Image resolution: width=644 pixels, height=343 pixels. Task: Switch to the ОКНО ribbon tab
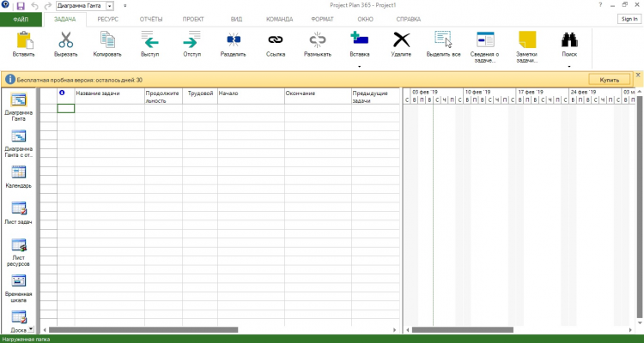pos(365,19)
